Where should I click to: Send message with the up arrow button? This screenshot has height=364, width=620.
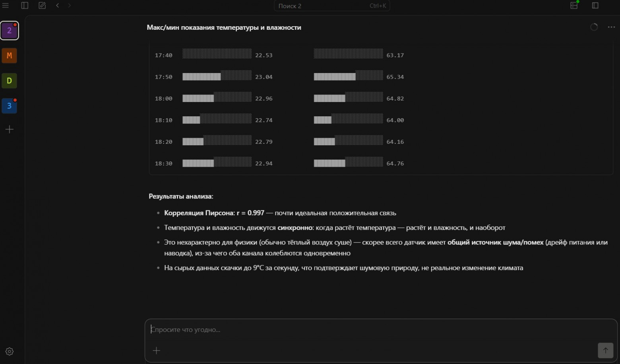click(x=605, y=350)
